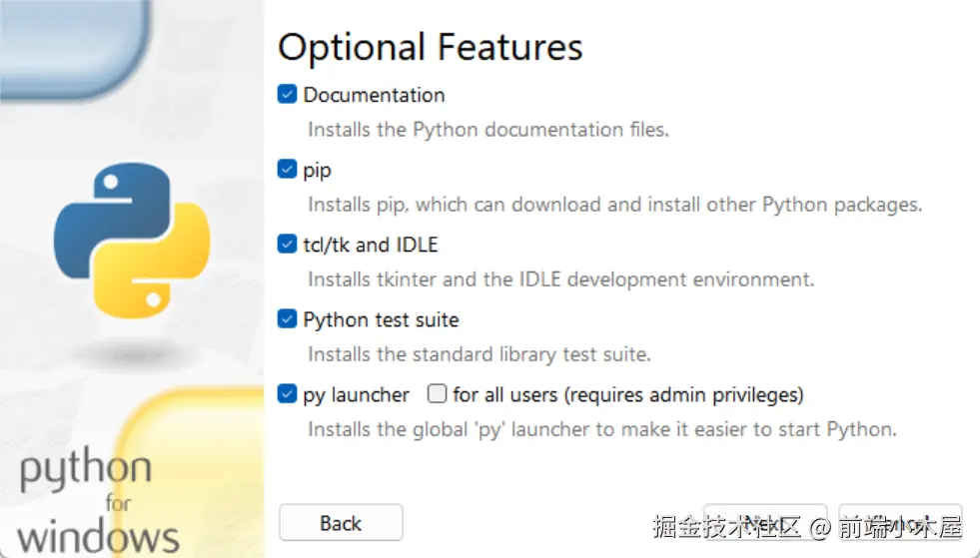Enable the 'for all users' checkbox
This screenshot has width=980, height=558.
point(437,394)
